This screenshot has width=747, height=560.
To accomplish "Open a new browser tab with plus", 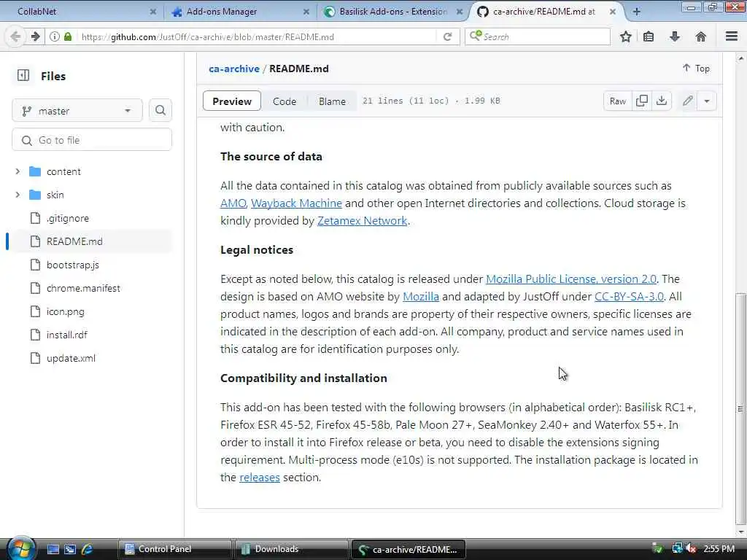I will pyautogui.click(x=636, y=12).
